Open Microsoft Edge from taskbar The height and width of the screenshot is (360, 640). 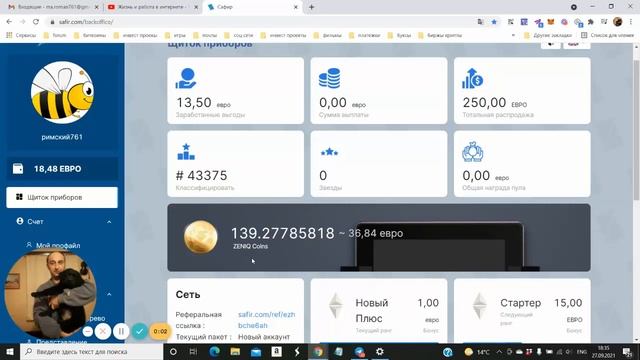pos(214,351)
